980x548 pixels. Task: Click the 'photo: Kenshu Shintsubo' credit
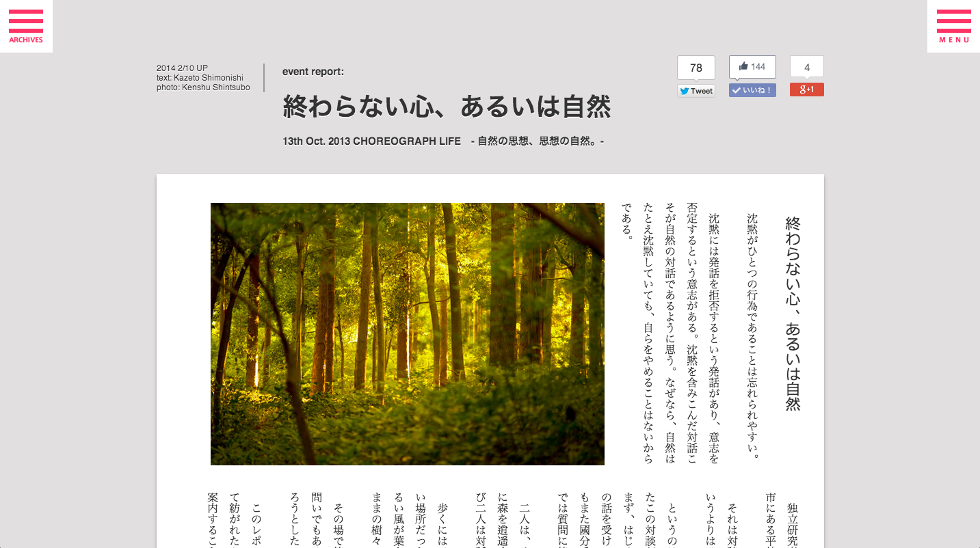tap(203, 87)
